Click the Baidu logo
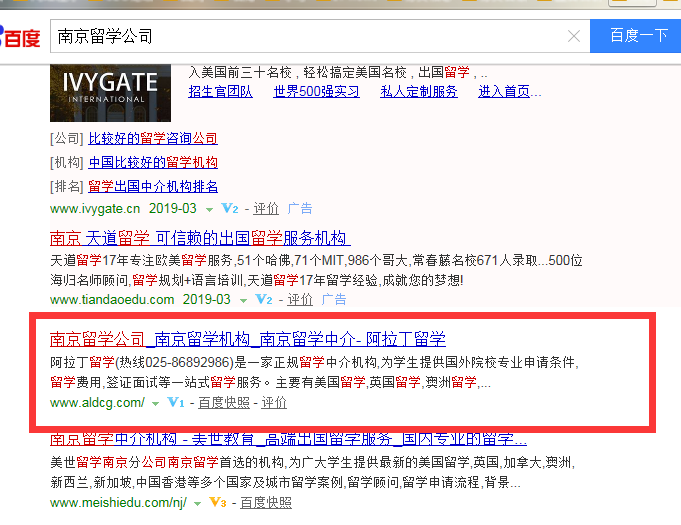The width and height of the screenshot is (681, 525). click(20, 37)
